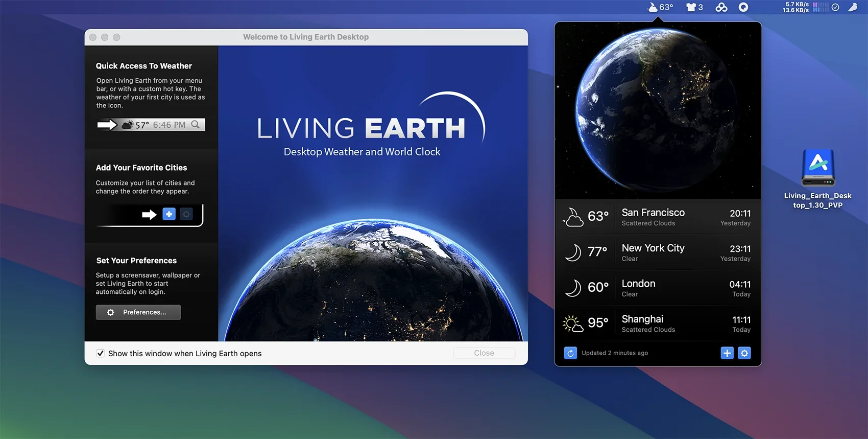
Task: Open the feather-shaped menu bar icon
Action: (x=853, y=7)
